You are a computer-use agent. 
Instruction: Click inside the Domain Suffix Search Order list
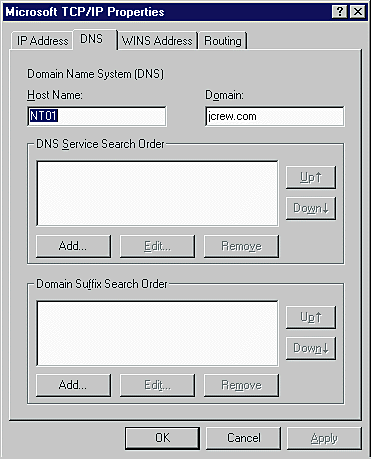tap(157, 333)
